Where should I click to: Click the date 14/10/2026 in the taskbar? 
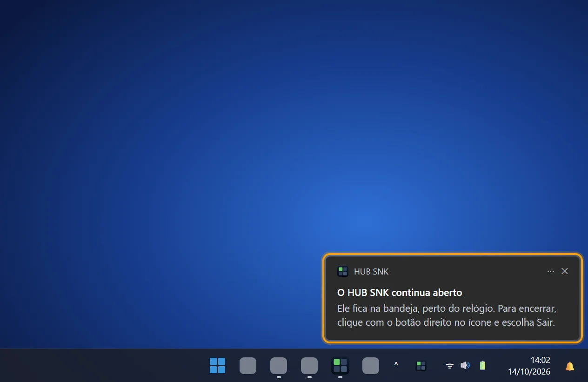pos(529,372)
